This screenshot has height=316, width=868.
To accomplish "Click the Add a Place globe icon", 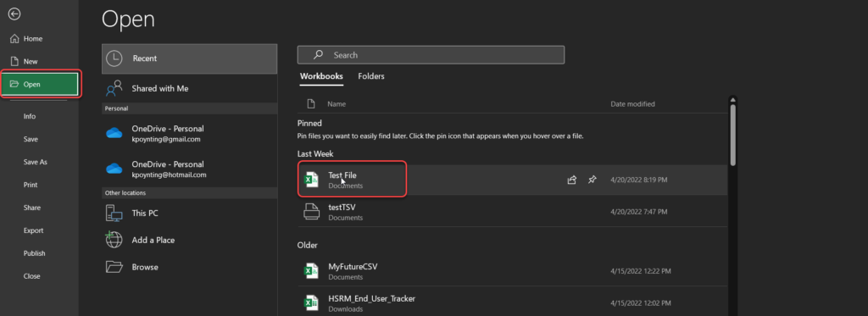I will point(114,240).
